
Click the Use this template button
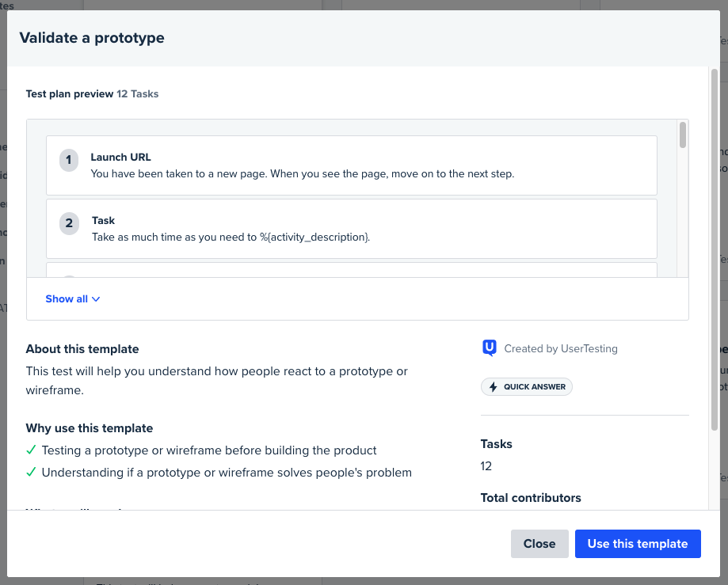tap(638, 544)
